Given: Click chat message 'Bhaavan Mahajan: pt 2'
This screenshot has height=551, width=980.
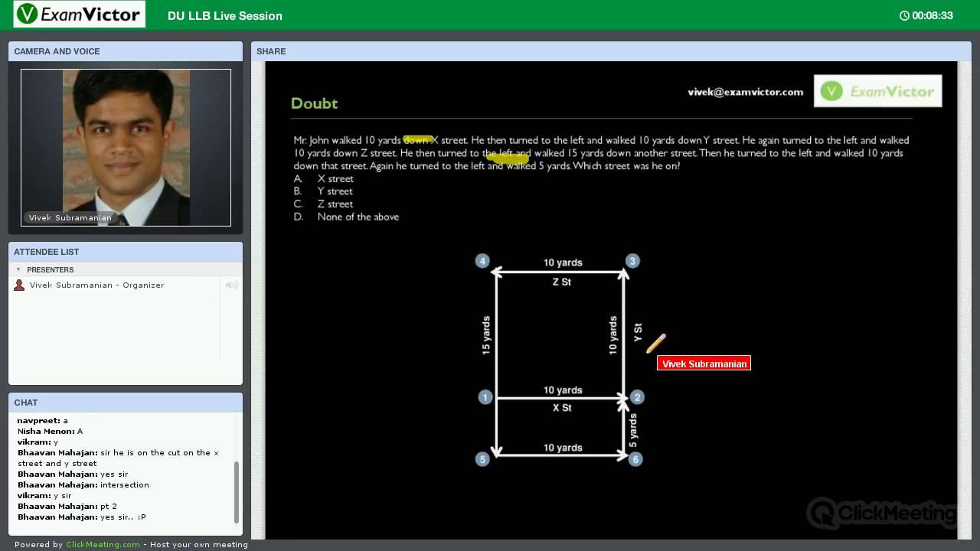Looking at the screenshot, I should click(x=67, y=506).
